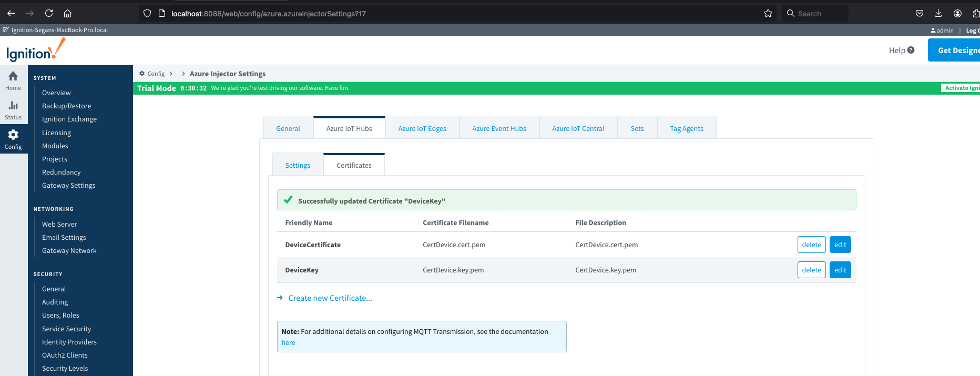Select the Tag Agents tab

tap(686, 128)
